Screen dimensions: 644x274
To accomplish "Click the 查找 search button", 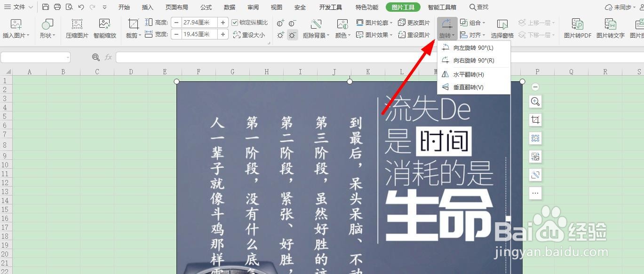I will [479, 7].
